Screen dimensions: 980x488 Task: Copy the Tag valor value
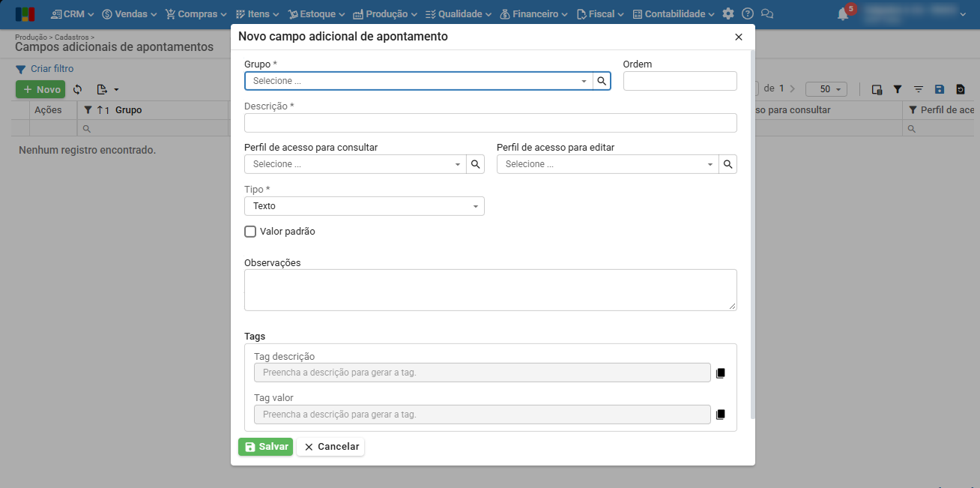pos(721,415)
